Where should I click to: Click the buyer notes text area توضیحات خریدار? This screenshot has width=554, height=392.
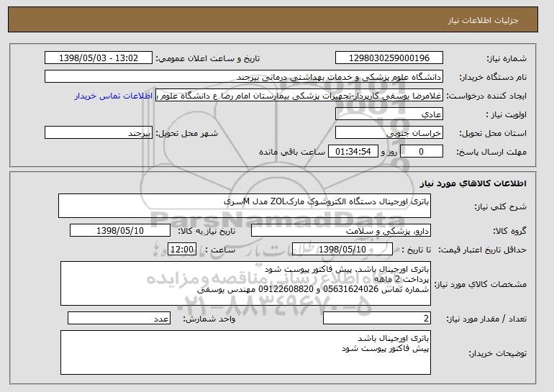245,352
